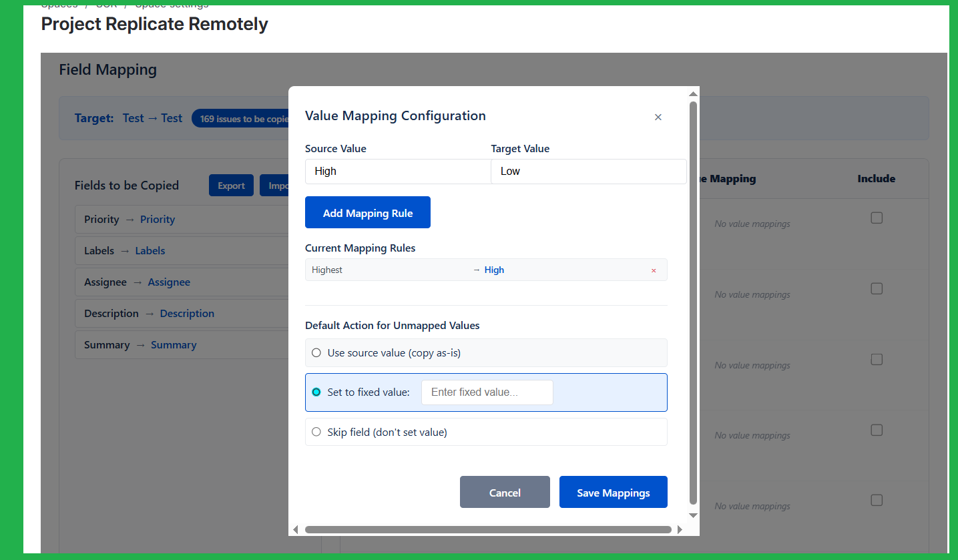Select 'Skip field (don't set value)' option

pyautogui.click(x=316, y=432)
